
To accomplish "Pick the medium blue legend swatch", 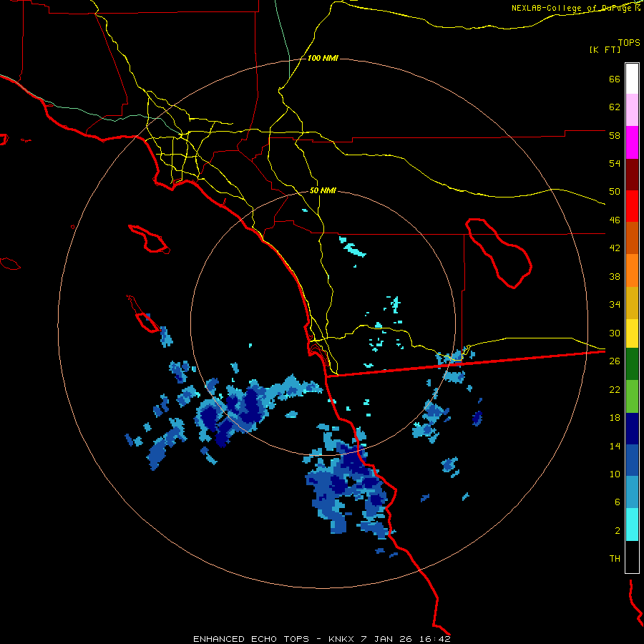I will (632, 460).
